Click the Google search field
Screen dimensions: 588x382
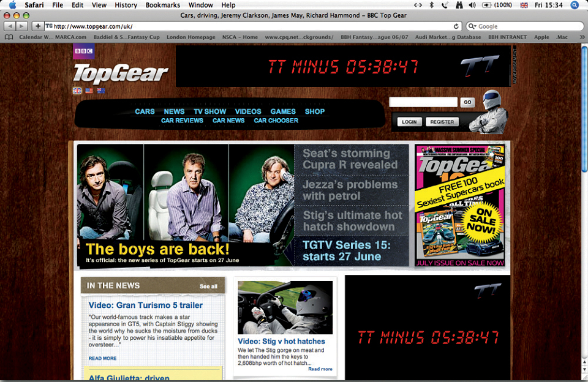[525, 26]
